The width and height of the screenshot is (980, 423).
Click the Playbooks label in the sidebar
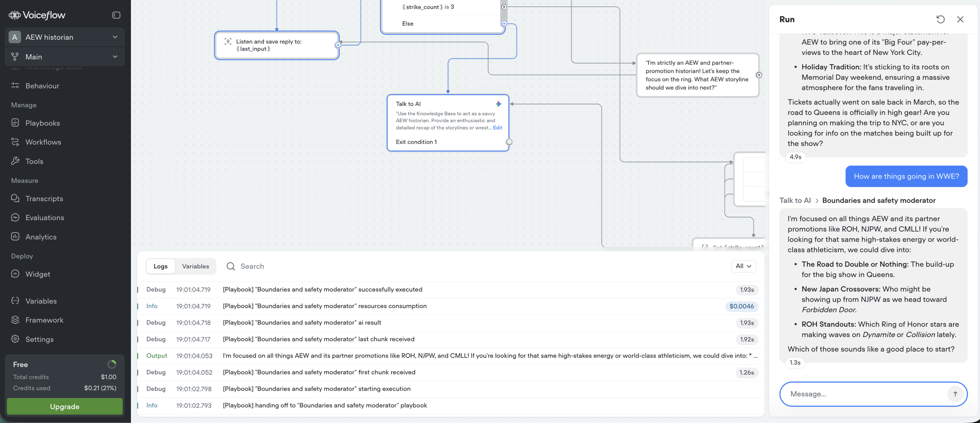pyautogui.click(x=43, y=123)
